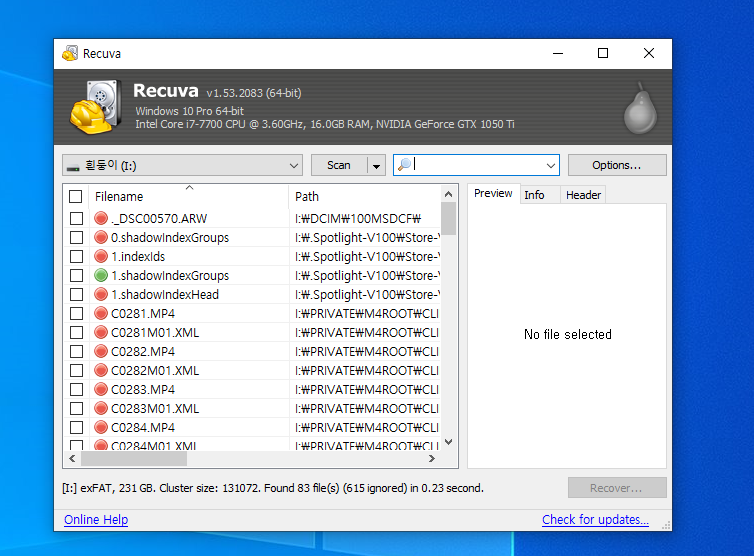This screenshot has width=754, height=556.
Task: Click red status dot of C0284.MP4
Action: (101, 427)
